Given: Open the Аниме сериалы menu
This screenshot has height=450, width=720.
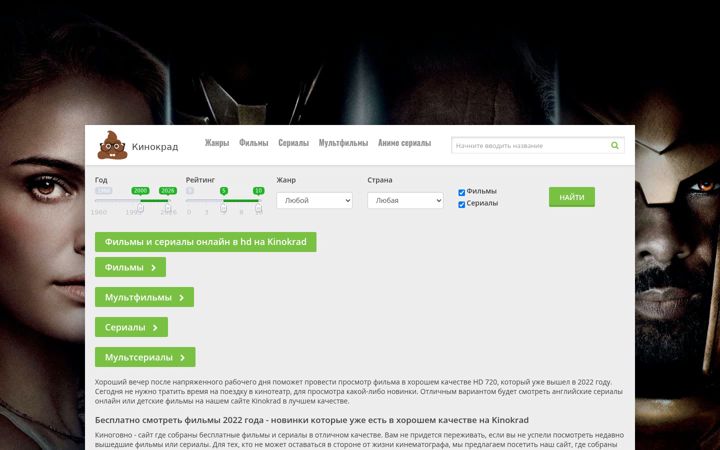Looking at the screenshot, I should click(405, 143).
